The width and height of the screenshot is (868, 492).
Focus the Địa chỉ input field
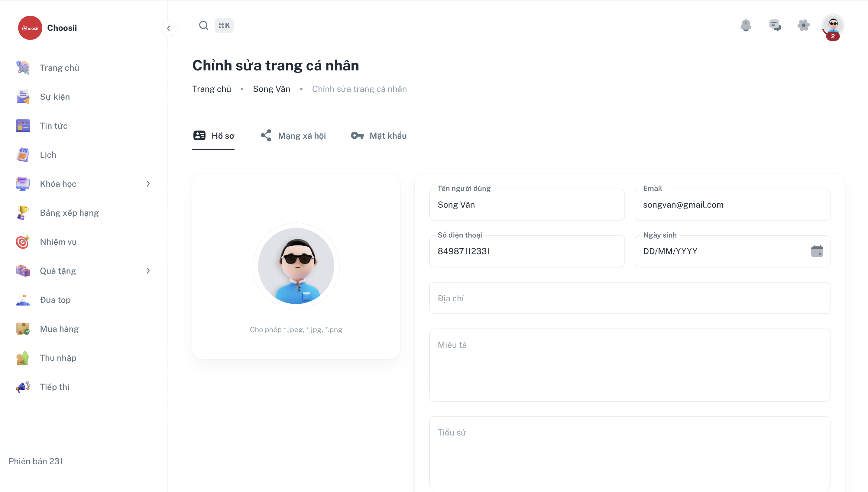[x=629, y=298]
